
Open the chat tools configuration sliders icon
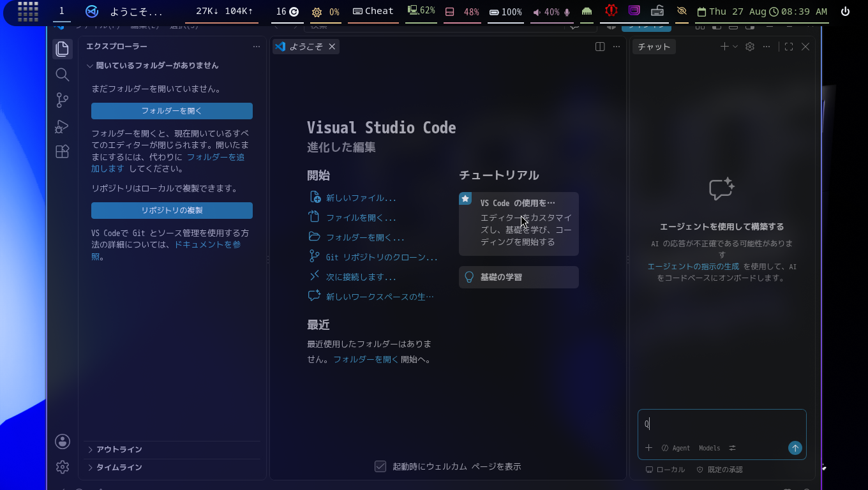tap(733, 448)
